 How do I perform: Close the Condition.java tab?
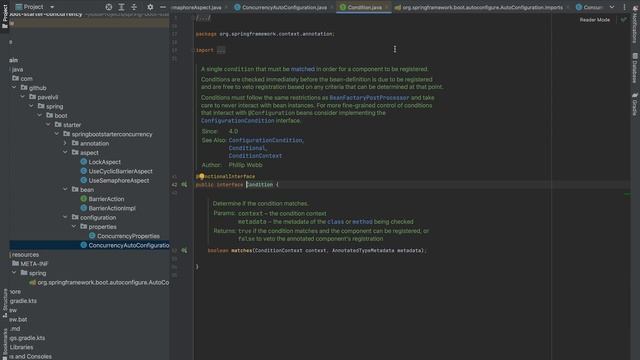tap(387, 7)
